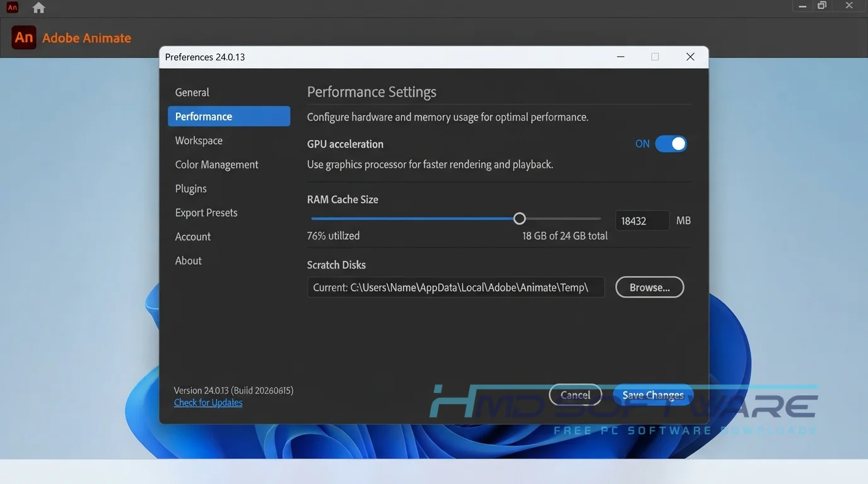868x484 pixels.
Task: Turn off the GPU acceleration toggle
Action: (671, 144)
